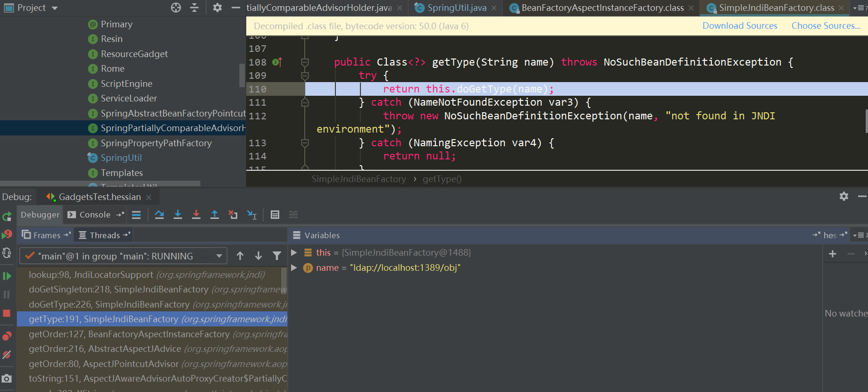Click the Step Over debug icon
This screenshot has width=868, height=392.
coord(159,215)
